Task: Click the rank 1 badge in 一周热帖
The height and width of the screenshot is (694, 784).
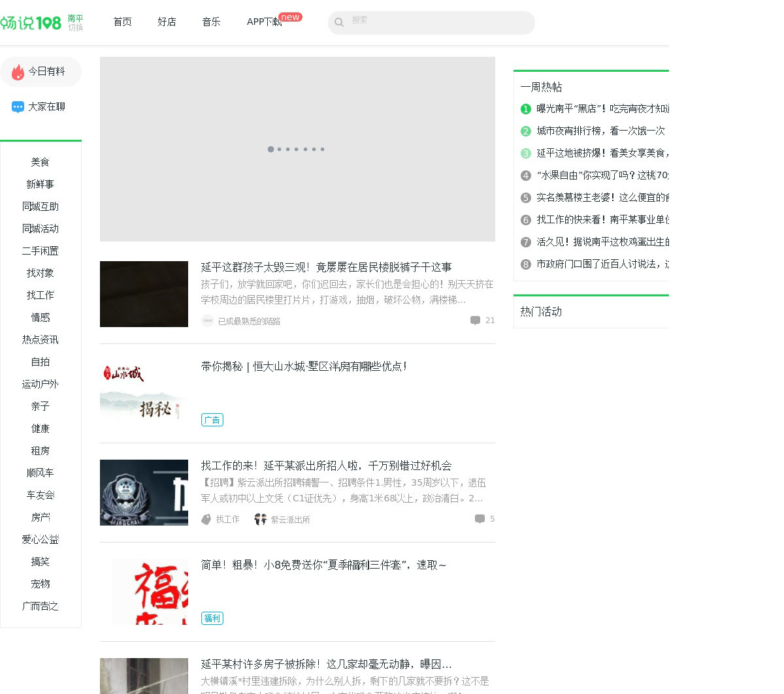Action: [x=526, y=109]
